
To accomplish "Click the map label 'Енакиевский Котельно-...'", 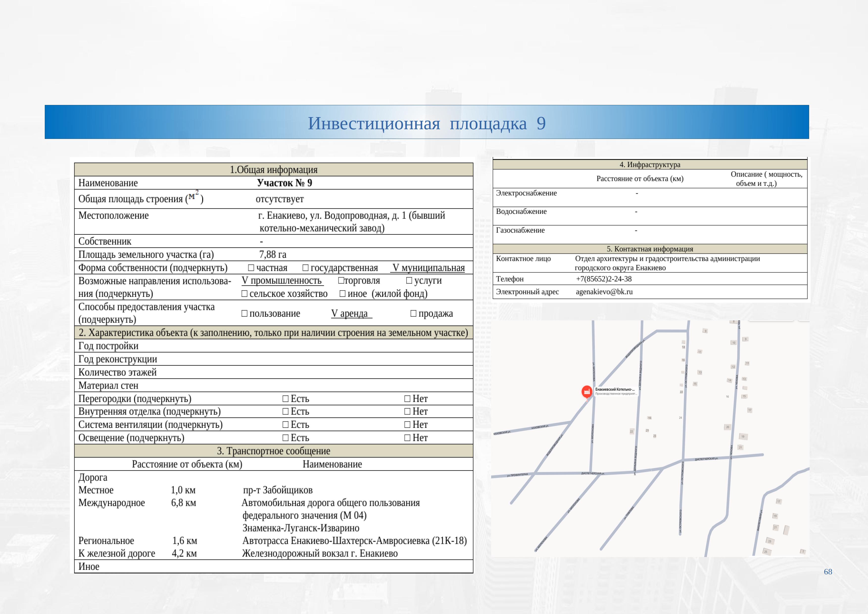I will [x=615, y=389].
